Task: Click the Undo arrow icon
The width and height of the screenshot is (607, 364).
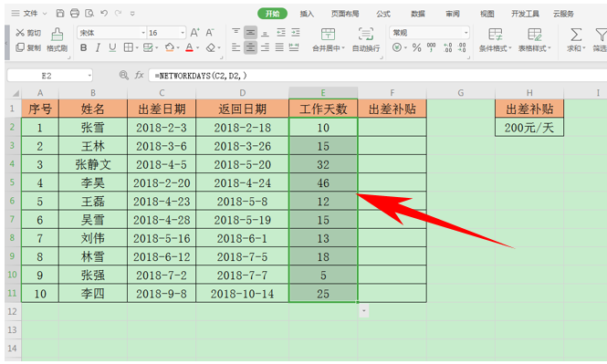Action: (x=104, y=14)
